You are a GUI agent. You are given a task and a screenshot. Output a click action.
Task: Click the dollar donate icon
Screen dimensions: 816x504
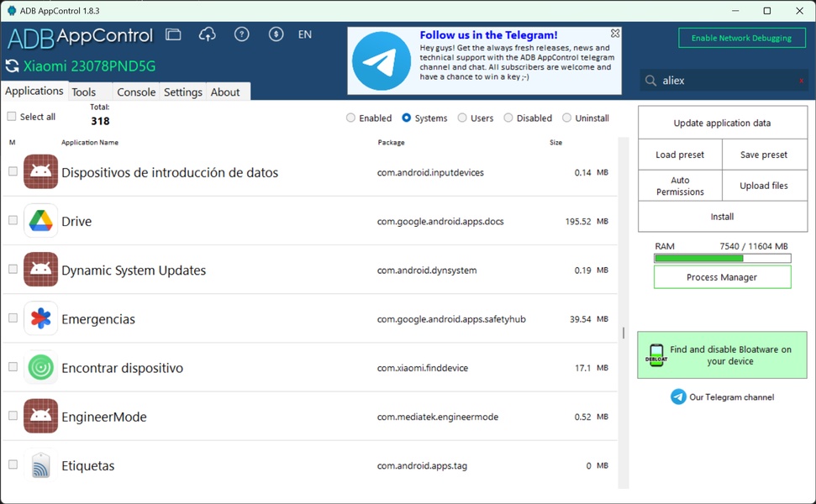(x=276, y=34)
